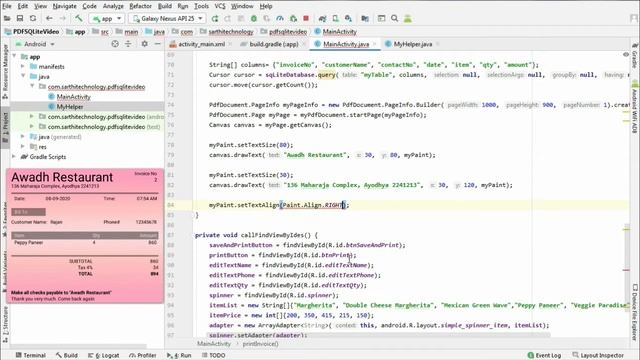Click the Make Project hammer icon

pos(78,18)
